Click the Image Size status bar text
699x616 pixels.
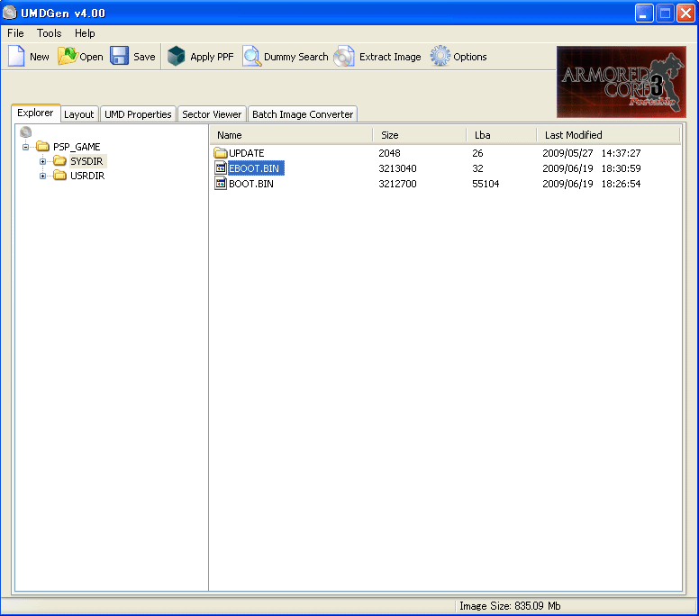tap(510, 606)
